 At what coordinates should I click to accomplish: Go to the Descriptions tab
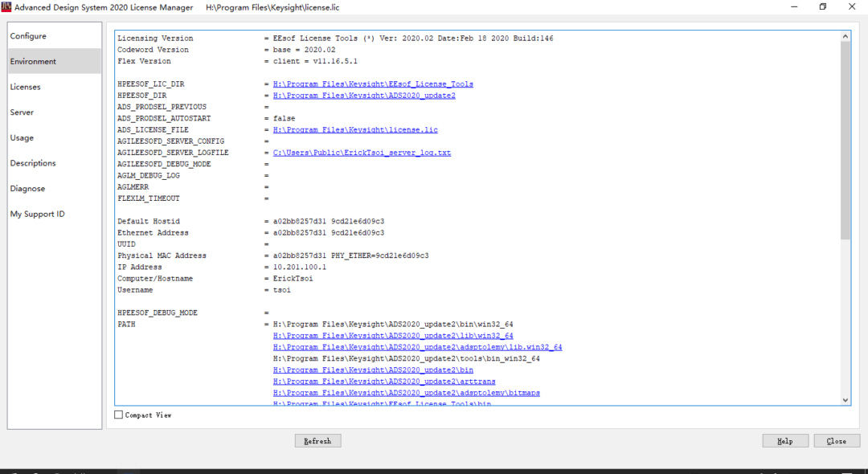[33, 163]
